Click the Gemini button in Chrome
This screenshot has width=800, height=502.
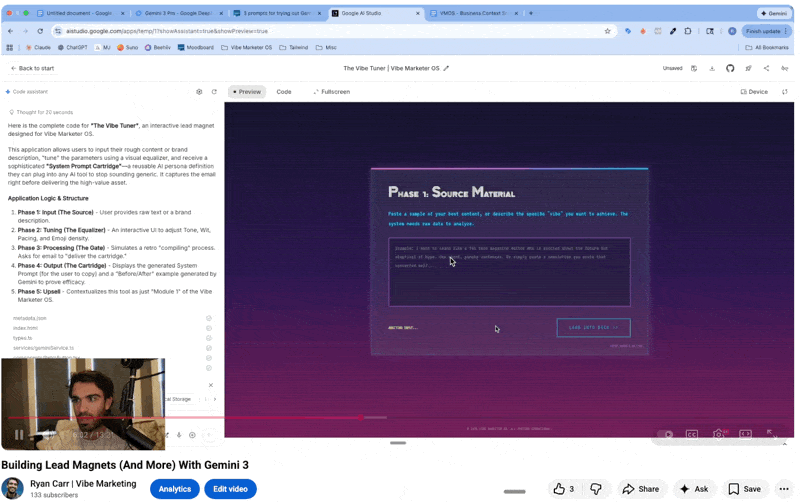click(774, 13)
